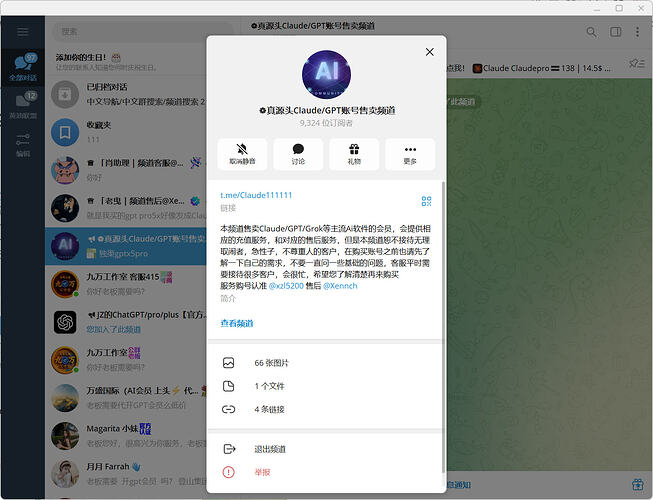This screenshot has width=653, height=500.
Task: Select the red 举报 report option
Action: (324, 472)
